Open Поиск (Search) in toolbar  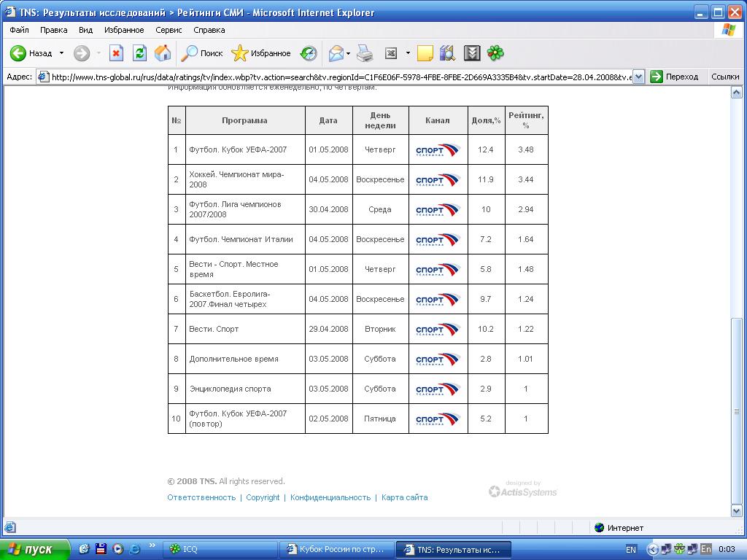coord(202,53)
